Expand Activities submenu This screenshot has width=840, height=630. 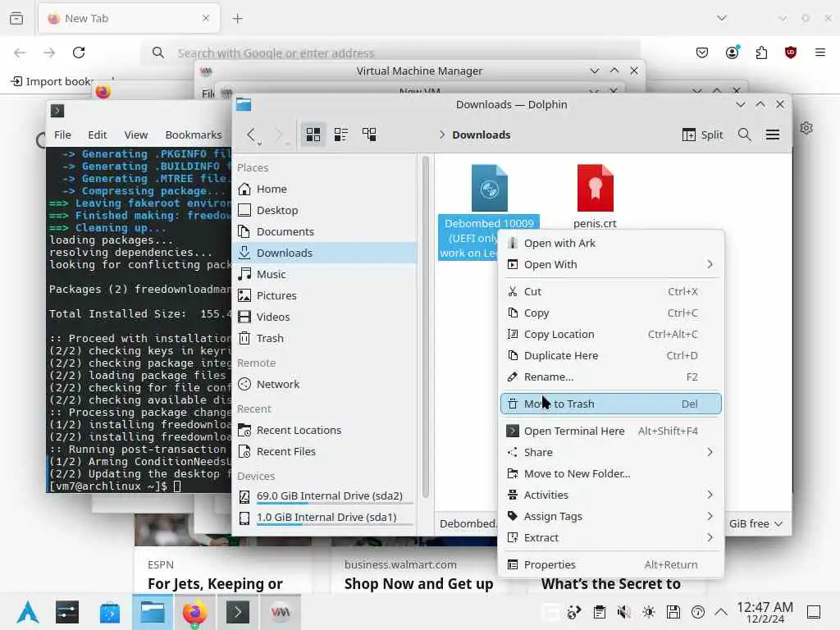point(610,495)
